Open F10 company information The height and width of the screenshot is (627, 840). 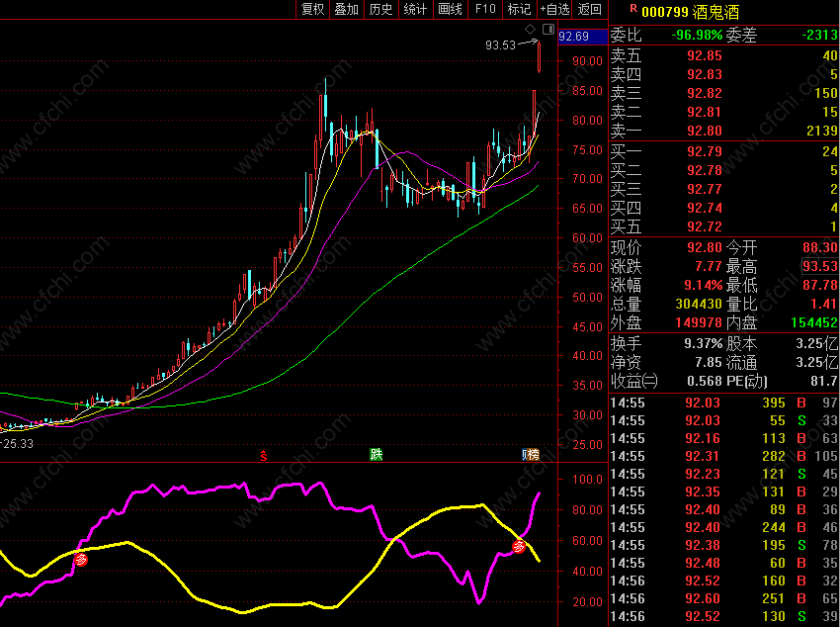coord(485,9)
